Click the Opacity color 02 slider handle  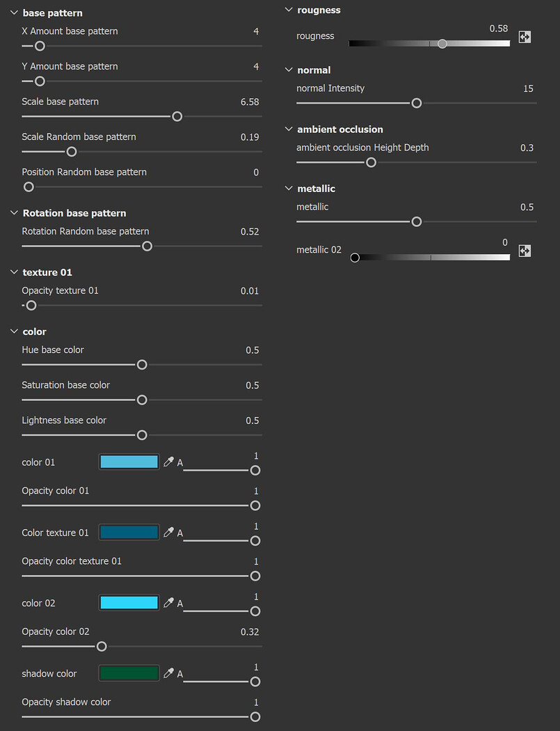click(102, 646)
